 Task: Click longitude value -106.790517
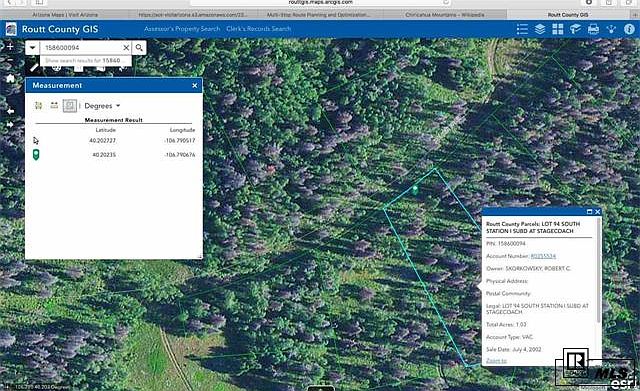point(180,140)
